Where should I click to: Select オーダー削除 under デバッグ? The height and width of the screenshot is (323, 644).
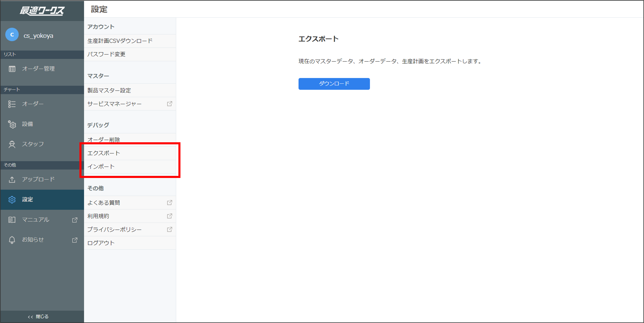(x=130, y=139)
